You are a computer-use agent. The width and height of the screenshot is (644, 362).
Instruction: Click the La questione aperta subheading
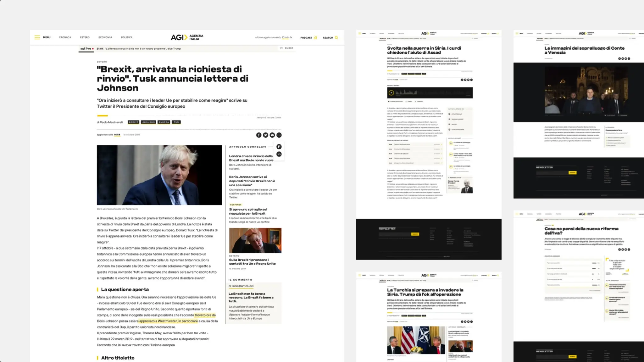(125, 289)
